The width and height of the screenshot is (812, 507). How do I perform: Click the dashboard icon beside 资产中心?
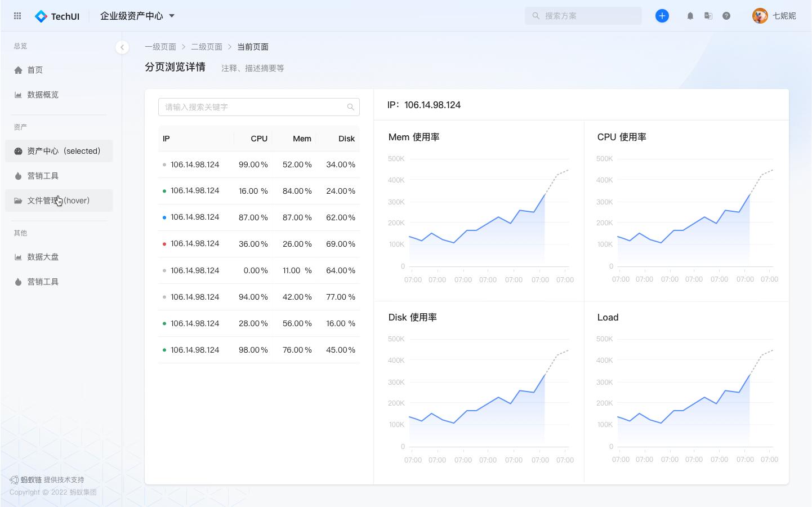tap(18, 151)
